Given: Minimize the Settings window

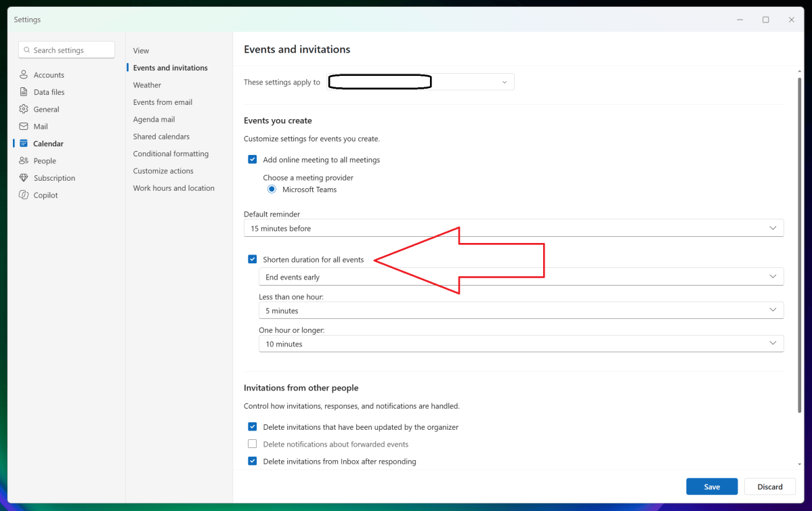Looking at the screenshot, I should point(740,20).
